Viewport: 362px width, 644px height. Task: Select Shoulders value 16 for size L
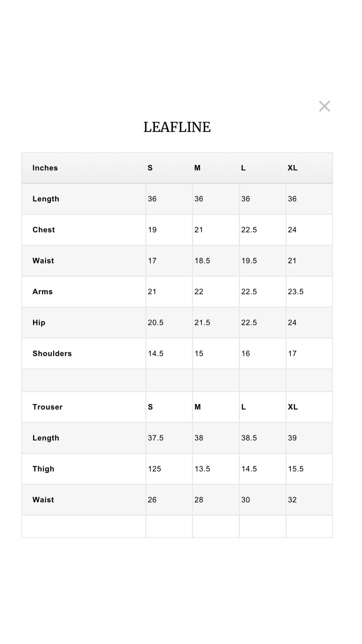pos(246,353)
